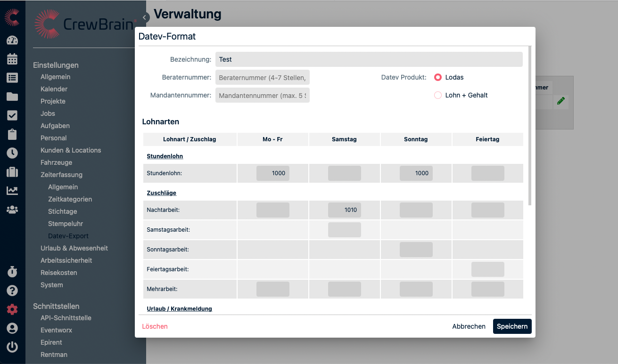The image size is (618, 364).
Task: Click the Speichern button
Action: pos(512,326)
